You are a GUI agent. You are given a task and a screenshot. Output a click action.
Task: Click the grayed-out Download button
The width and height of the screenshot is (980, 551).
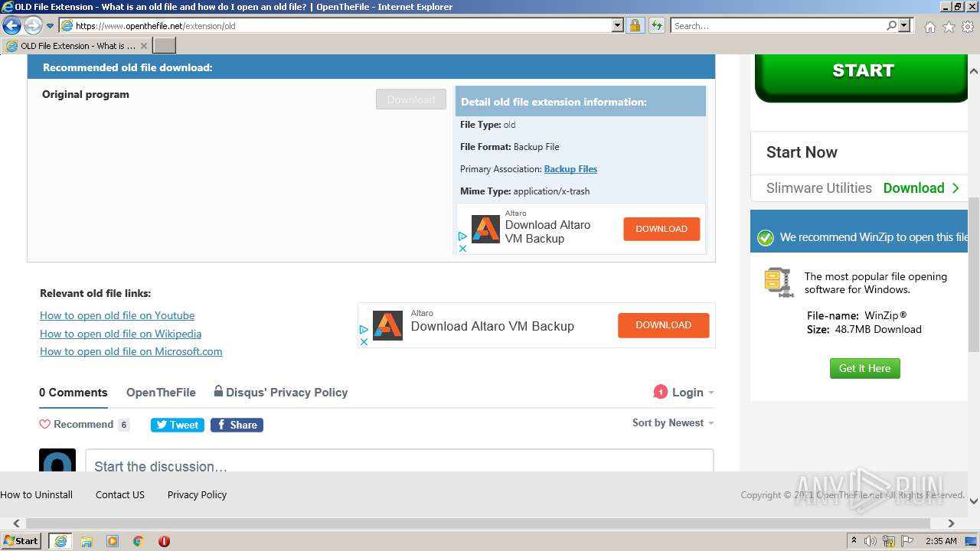coord(411,99)
